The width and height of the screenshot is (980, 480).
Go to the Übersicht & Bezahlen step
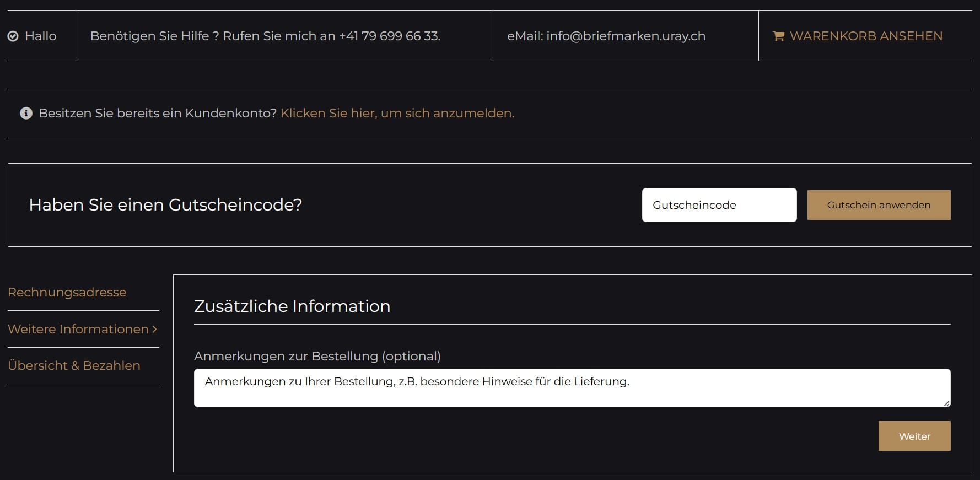[74, 365]
